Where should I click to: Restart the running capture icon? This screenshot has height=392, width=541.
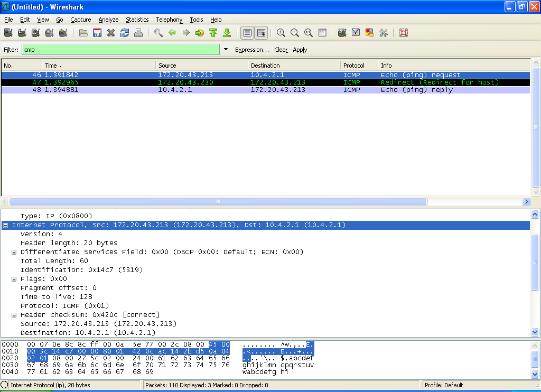[63, 33]
